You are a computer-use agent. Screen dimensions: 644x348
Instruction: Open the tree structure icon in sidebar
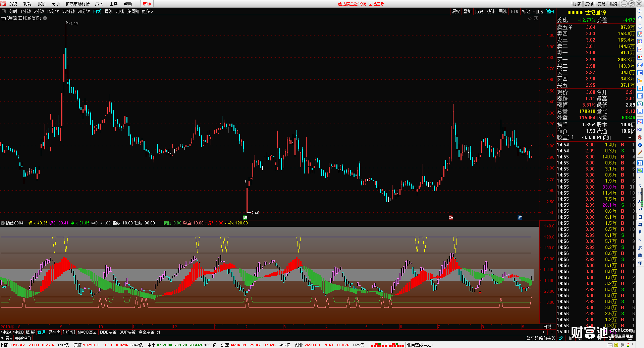click(x=640, y=80)
